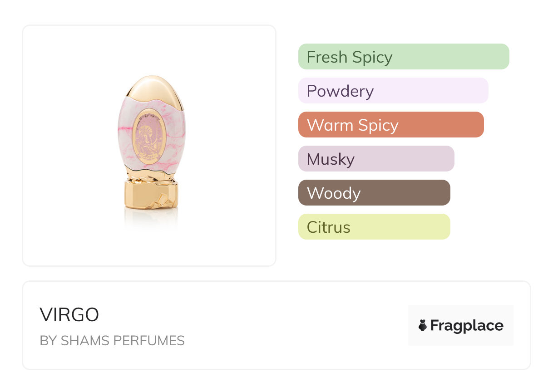This screenshot has width=553, height=392.
Task: Select the yellow-green Citrus accord bar
Action: click(x=374, y=227)
